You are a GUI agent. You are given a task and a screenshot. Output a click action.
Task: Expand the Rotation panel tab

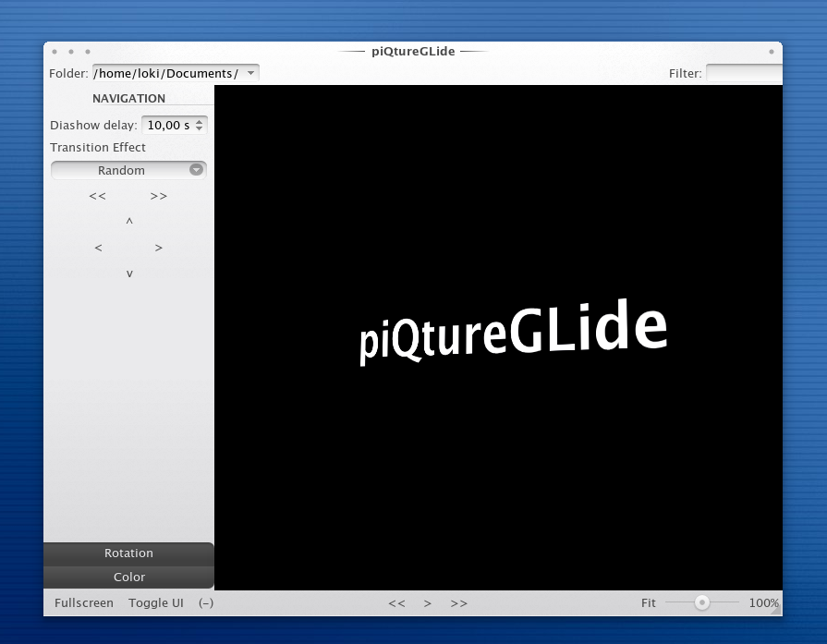click(x=128, y=553)
